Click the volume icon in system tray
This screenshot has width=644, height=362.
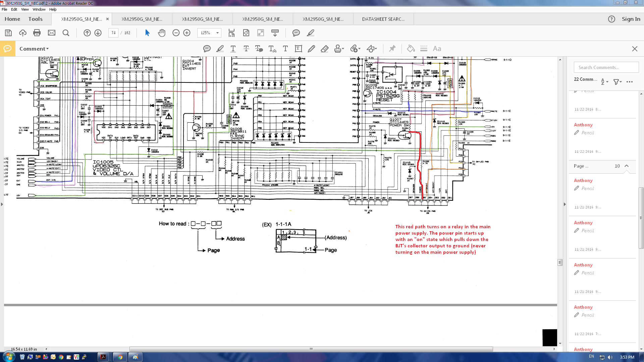pyautogui.click(x=610, y=357)
